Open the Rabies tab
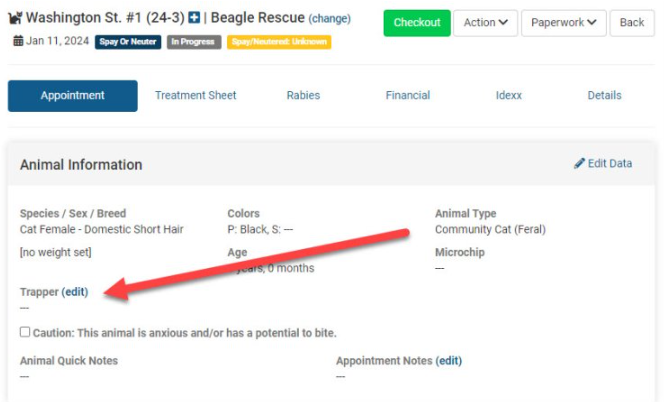This screenshot has height=402, width=664. pos(303,96)
